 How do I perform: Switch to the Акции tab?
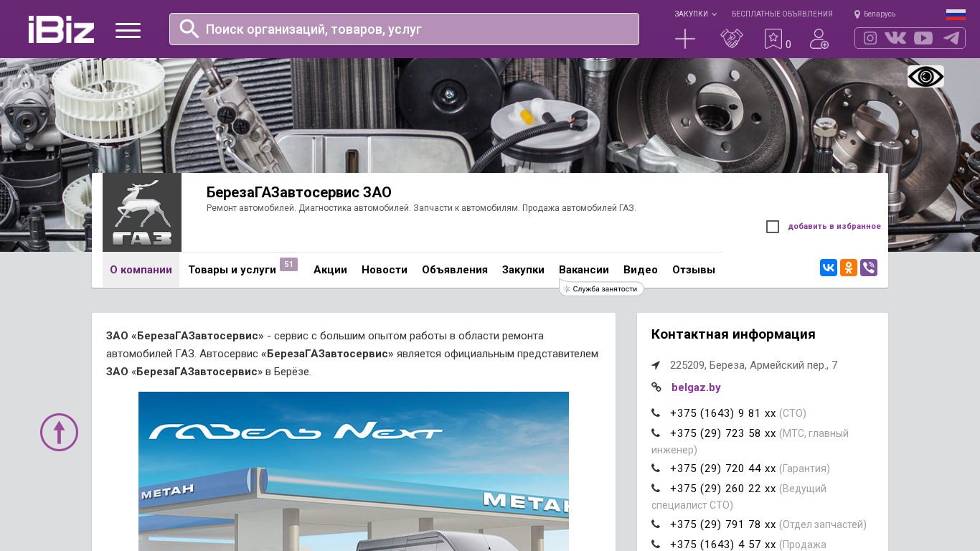pos(330,270)
